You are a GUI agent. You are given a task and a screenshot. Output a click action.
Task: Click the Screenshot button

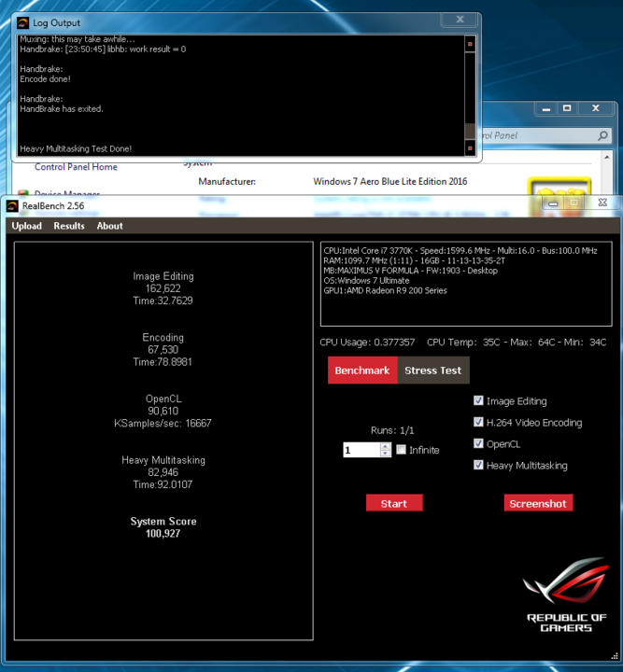point(538,503)
